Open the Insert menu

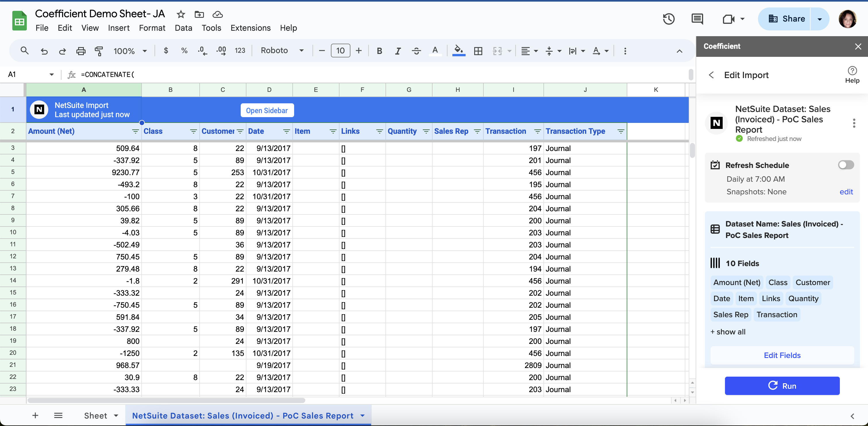[x=119, y=28]
